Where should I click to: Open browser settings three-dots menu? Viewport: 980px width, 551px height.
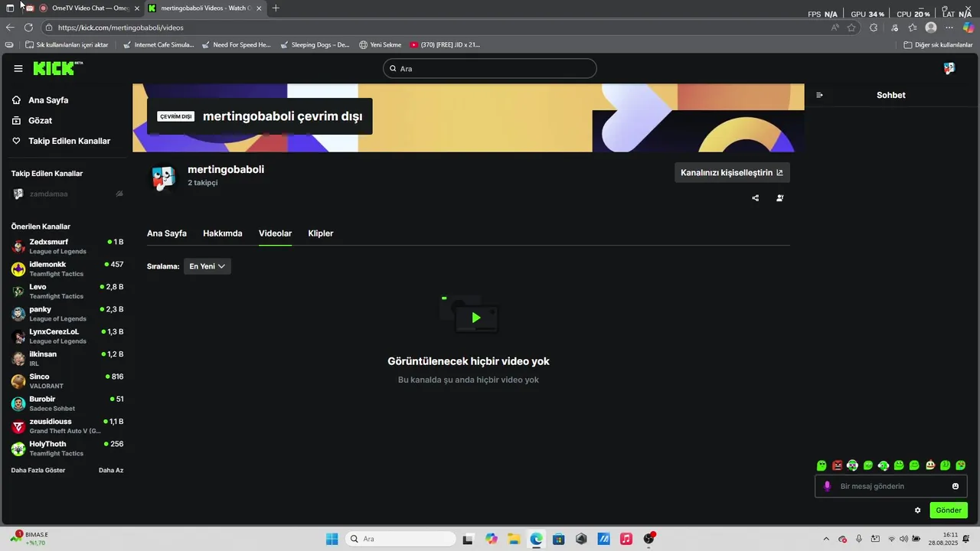[949, 28]
